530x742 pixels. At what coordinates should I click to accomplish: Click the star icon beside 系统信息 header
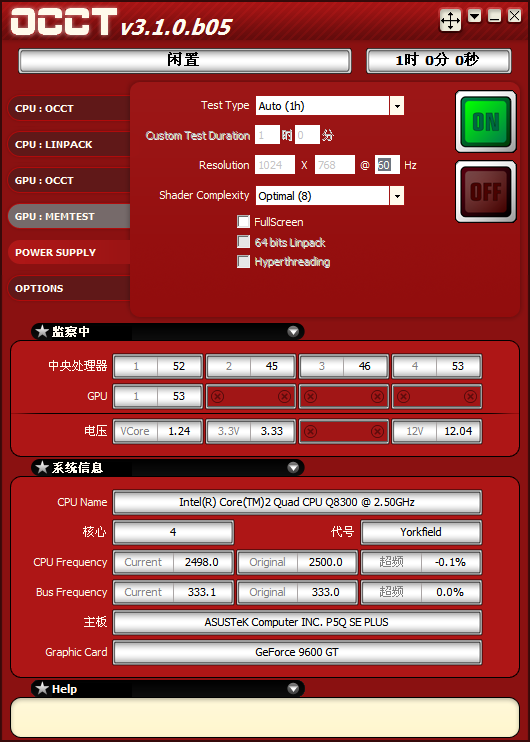[x=43, y=468]
